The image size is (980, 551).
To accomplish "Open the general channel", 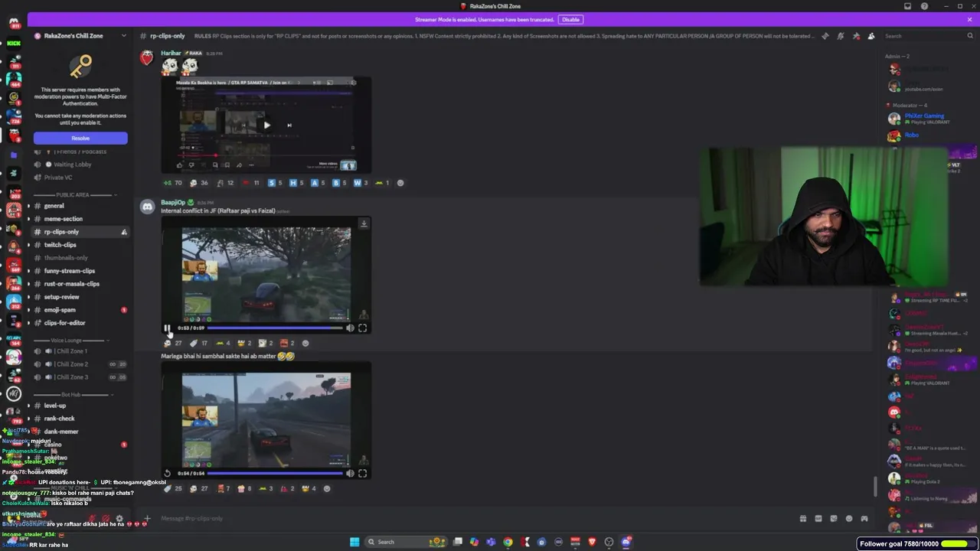I will pos(80,206).
